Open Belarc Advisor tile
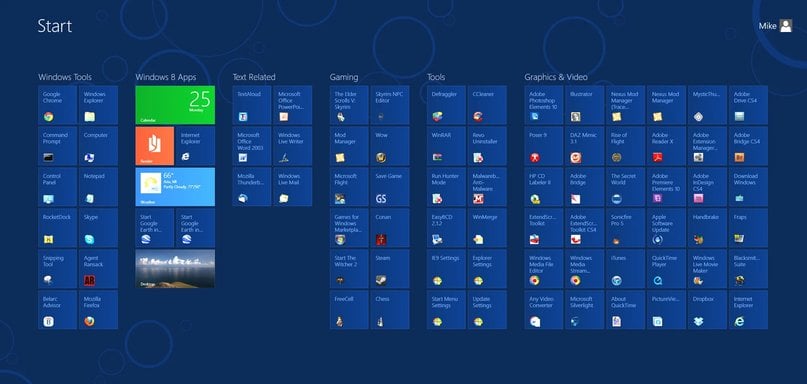This screenshot has height=384, width=807. click(x=57, y=310)
